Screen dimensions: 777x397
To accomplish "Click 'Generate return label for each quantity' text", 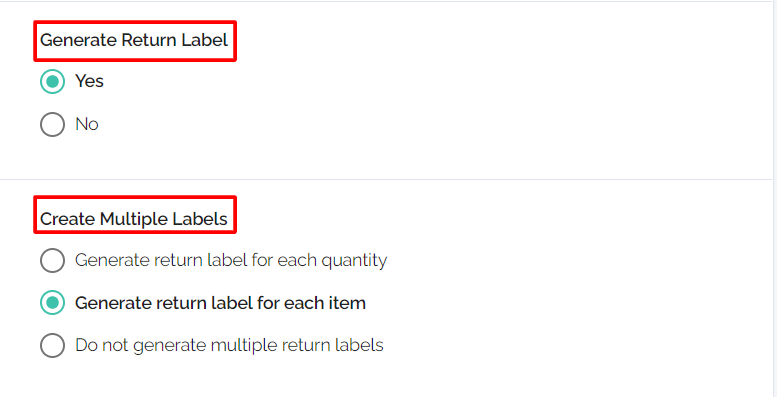I will (231, 261).
